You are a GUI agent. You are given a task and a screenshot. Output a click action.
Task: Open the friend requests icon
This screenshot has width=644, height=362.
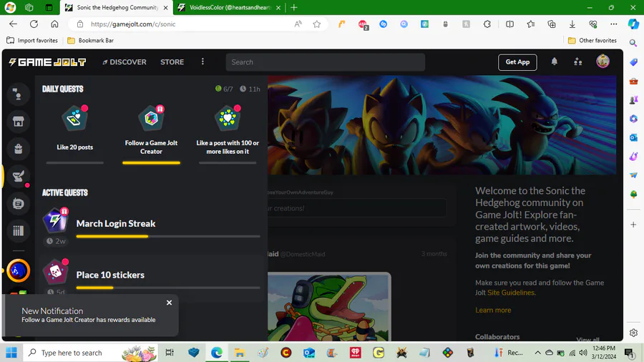[578, 62]
